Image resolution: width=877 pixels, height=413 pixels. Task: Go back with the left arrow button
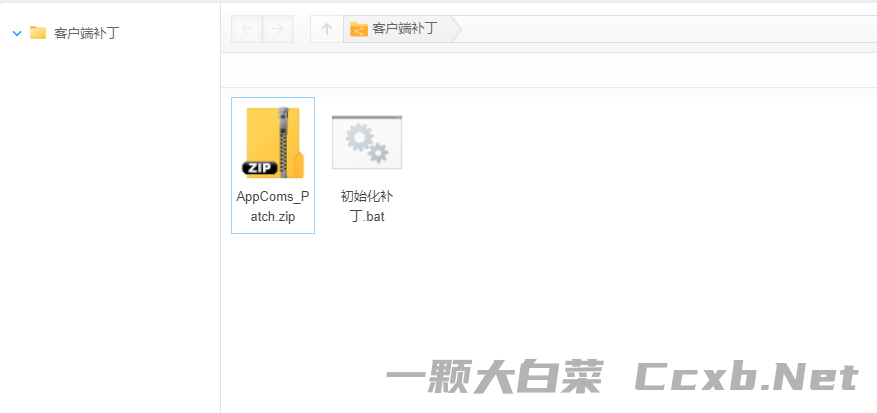point(247,29)
